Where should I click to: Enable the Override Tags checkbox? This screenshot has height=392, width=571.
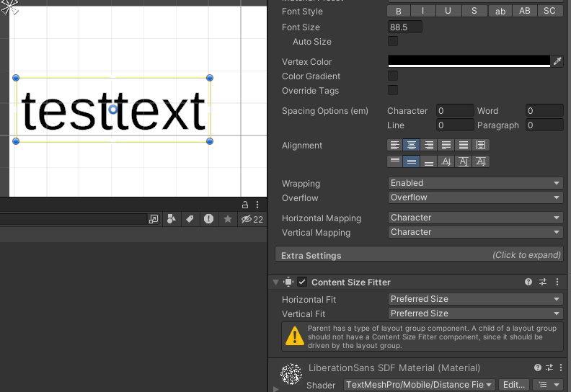pos(392,90)
